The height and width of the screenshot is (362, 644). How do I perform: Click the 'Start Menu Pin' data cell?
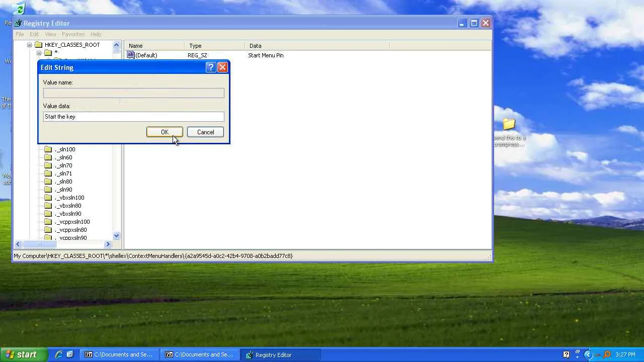point(266,55)
